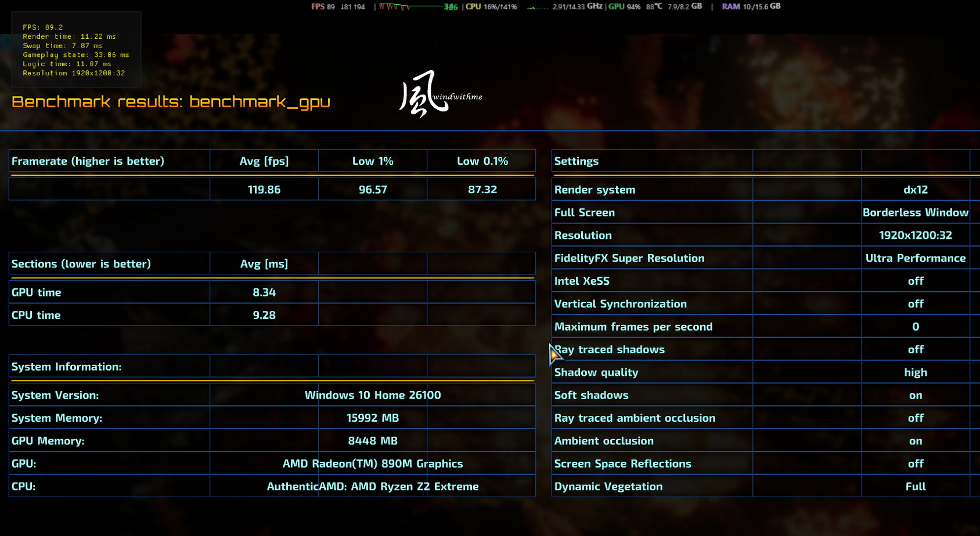Click the 'System Information:' header
980x536 pixels.
[x=67, y=367]
